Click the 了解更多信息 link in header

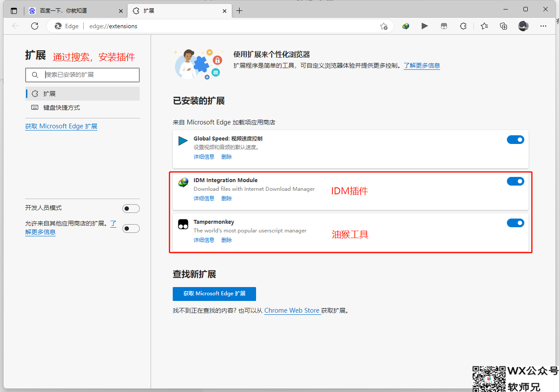422,65
